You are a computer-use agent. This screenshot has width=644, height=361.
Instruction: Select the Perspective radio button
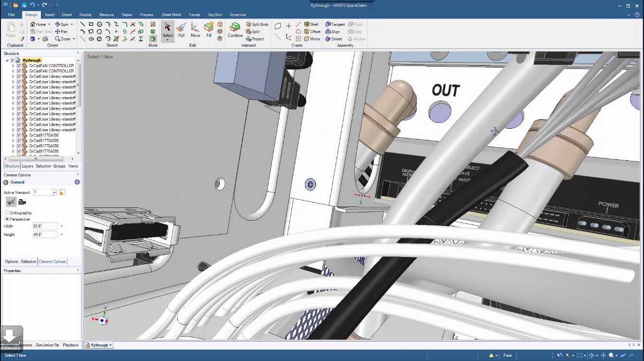tap(7, 219)
